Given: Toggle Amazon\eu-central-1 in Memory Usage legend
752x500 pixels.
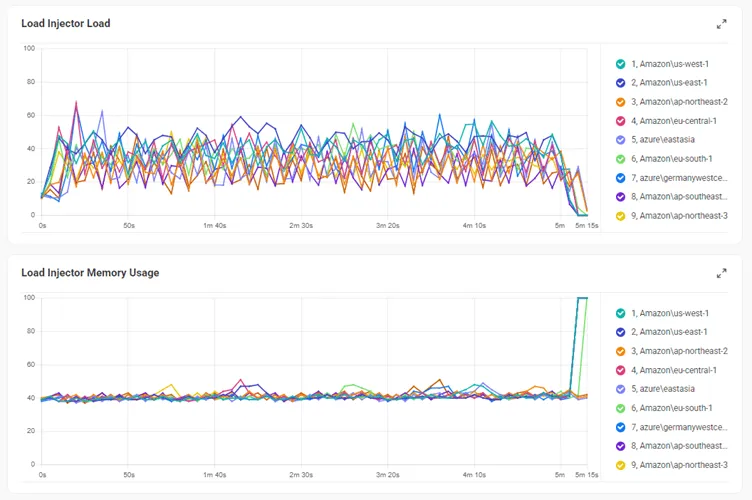Looking at the screenshot, I should (x=621, y=370).
